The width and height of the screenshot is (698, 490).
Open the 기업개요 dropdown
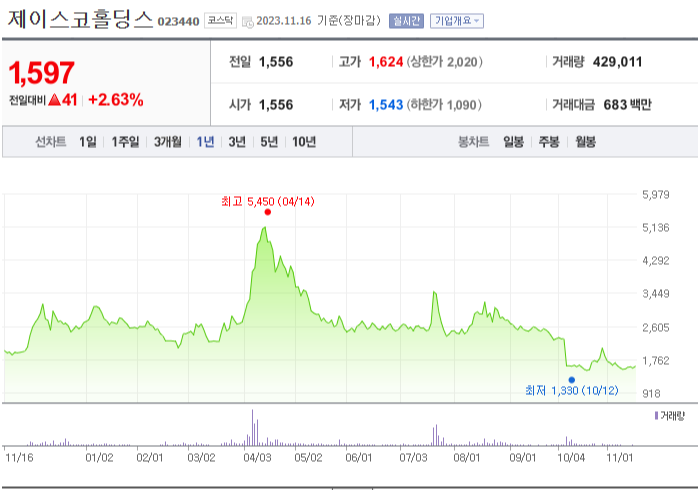click(457, 21)
